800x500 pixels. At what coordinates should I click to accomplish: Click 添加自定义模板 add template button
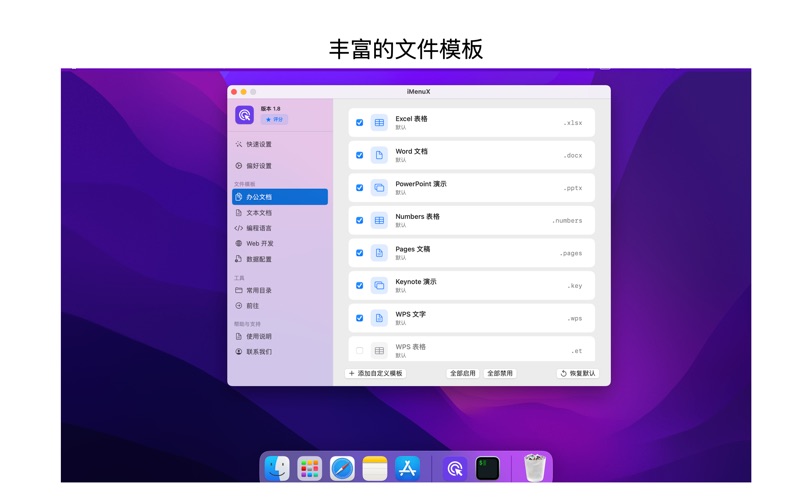point(376,373)
